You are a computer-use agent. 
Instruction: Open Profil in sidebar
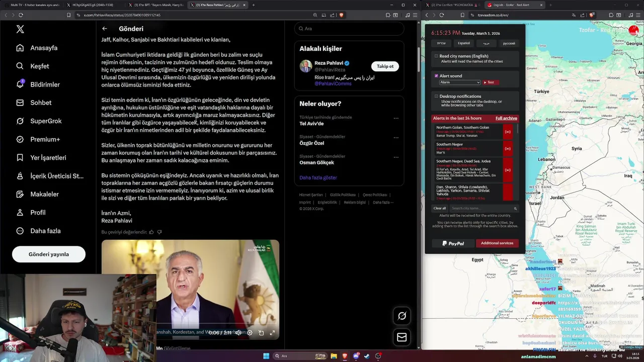[31, 213]
